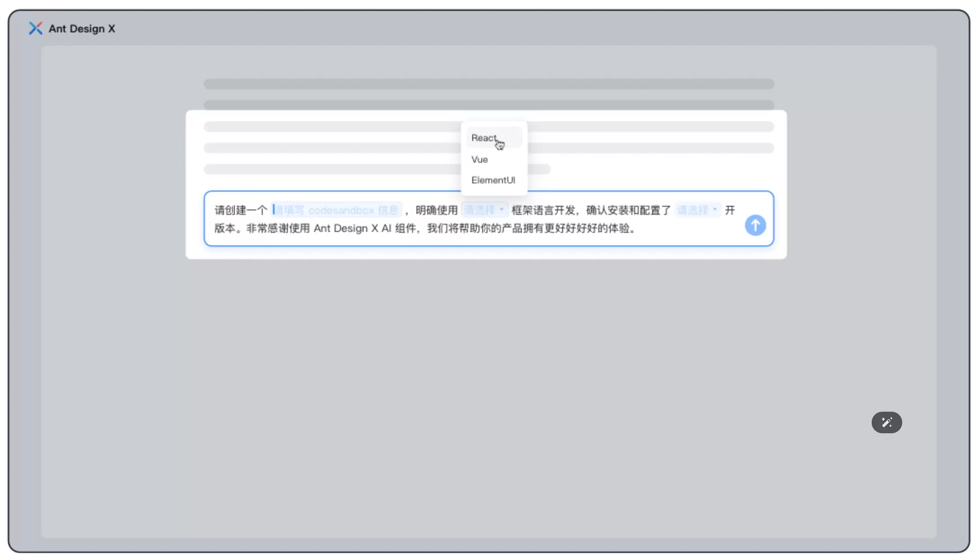The height and width of the screenshot is (560, 976).
Task: Open the 请选择 dropdown after 确认安装和配置了
Action: (x=698, y=210)
